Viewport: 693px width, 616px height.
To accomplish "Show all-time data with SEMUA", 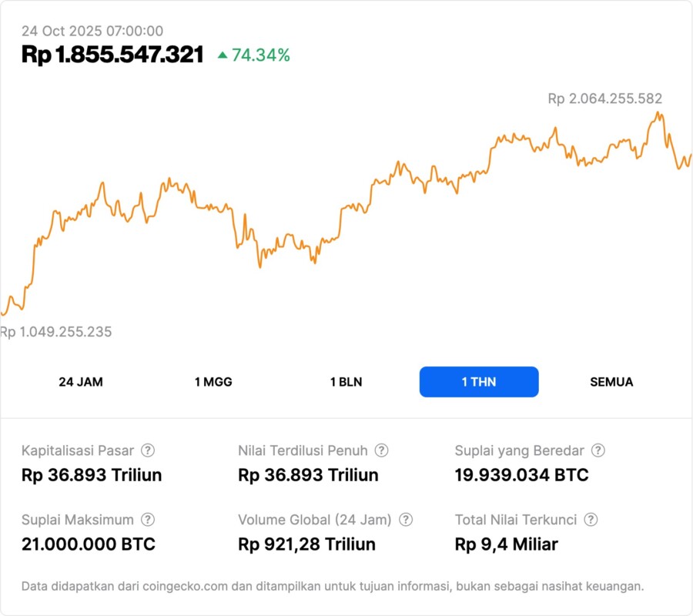I will (x=611, y=382).
